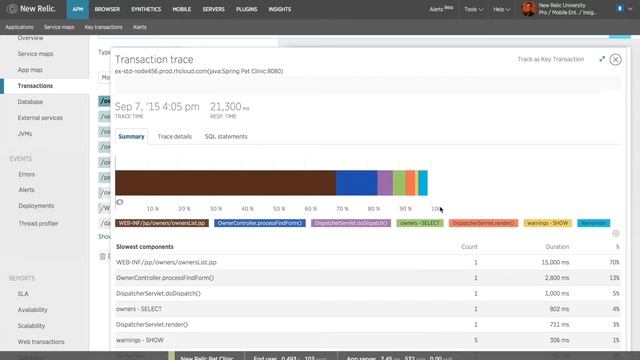Open App map in the sidebar
The width and height of the screenshot is (640, 360).
click(x=30, y=70)
